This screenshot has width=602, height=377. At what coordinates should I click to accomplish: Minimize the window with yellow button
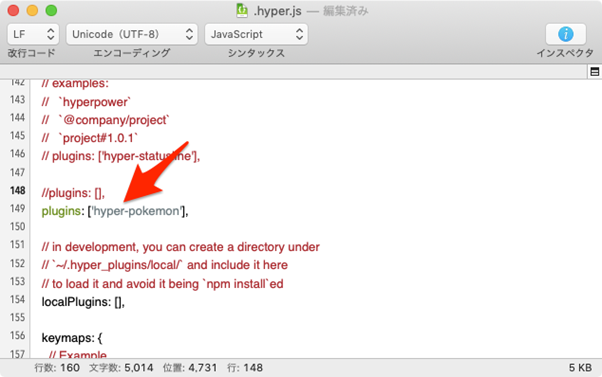coord(32,11)
